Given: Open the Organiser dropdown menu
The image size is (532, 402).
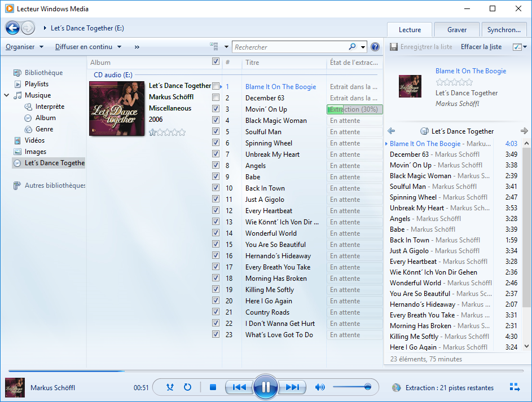Looking at the screenshot, I should pyautogui.click(x=24, y=47).
